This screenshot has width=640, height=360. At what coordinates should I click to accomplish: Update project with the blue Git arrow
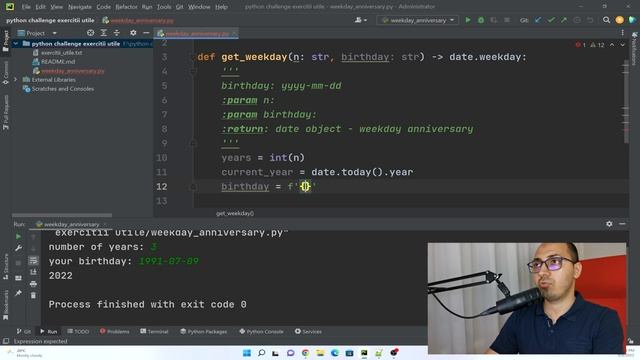coord(538,20)
